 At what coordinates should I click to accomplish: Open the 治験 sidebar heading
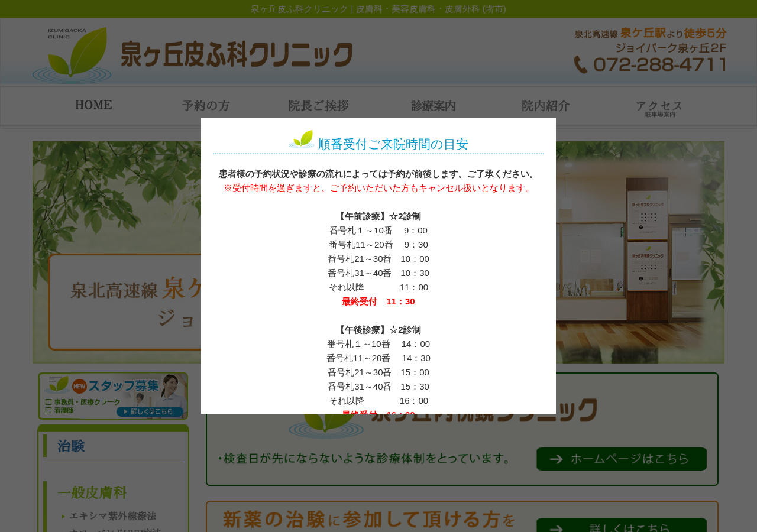pos(71,446)
